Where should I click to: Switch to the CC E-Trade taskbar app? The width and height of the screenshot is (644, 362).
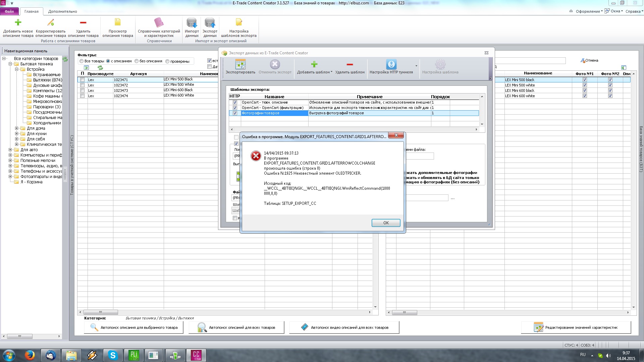[x=196, y=355]
